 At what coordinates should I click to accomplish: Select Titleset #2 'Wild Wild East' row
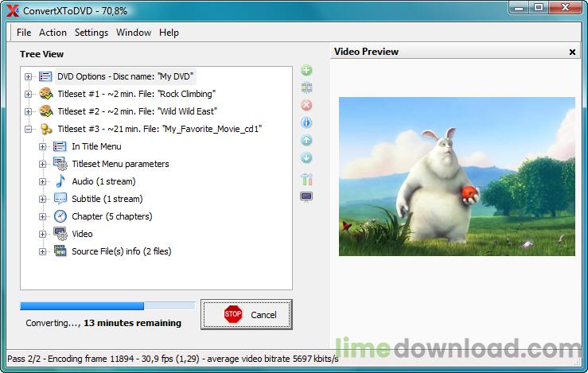137,111
